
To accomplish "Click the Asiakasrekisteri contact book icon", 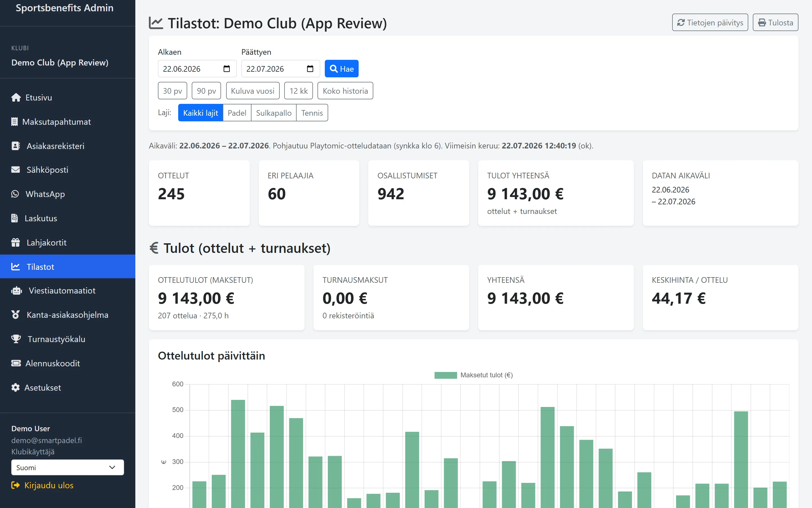I will [16, 146].
